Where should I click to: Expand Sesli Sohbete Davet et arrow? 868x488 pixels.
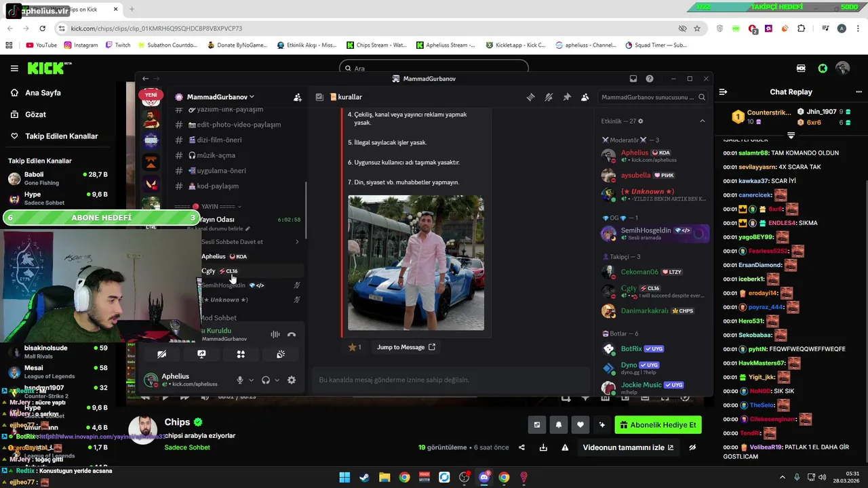pos(297,242)
